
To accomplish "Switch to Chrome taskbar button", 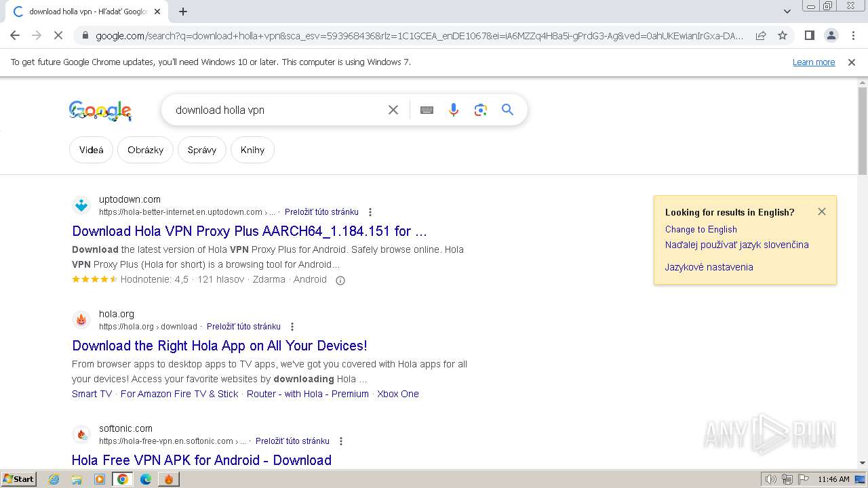I will pyautogui.click(x=123, y=479).
